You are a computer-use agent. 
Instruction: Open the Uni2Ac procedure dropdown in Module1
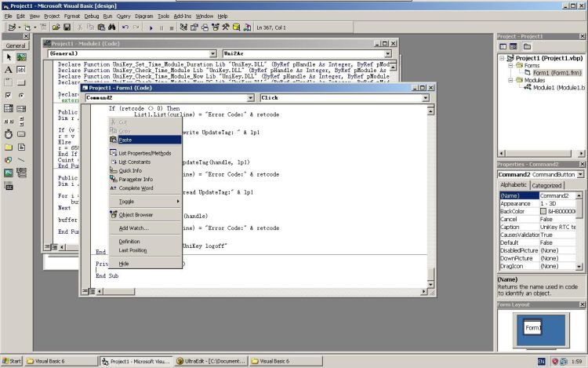[x=388, y=53]
